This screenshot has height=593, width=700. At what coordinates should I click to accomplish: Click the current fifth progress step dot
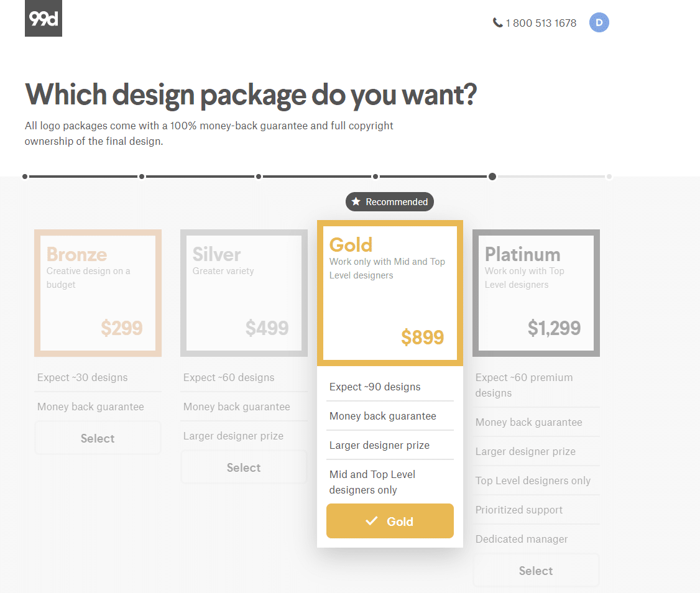[492, 177]
